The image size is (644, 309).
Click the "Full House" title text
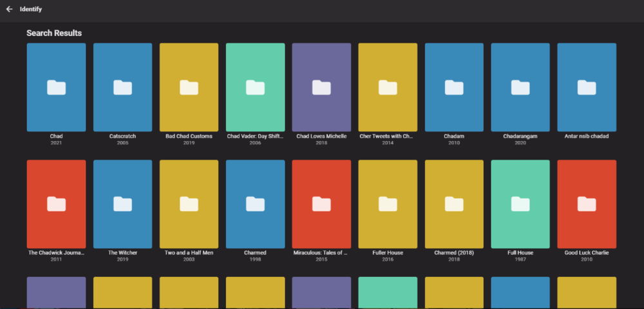[x=520, y=253]
